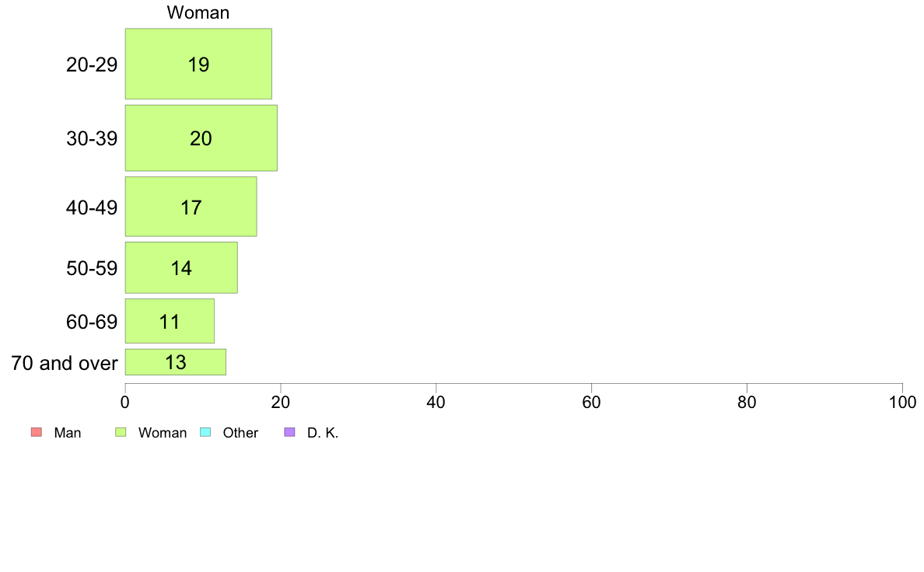The height and width of the screenshot is (572, 924).
Task: Select the 70 and over bar
Action: [x=176, y=361]
